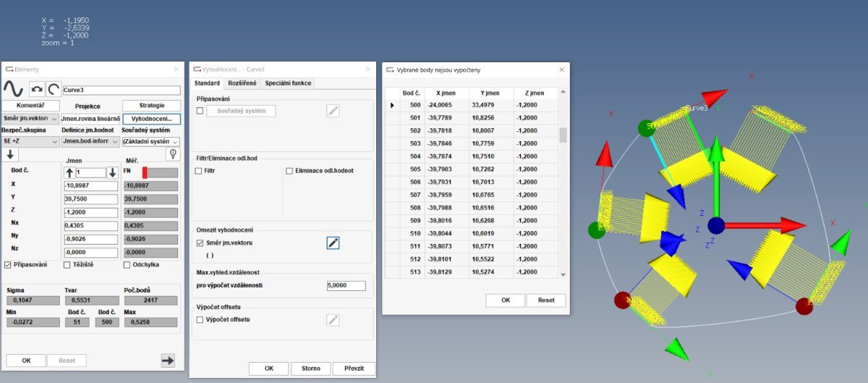The image size is (868, 383).
Task: Enable the Filtr checkbox
Action: [x=199, y=171]
